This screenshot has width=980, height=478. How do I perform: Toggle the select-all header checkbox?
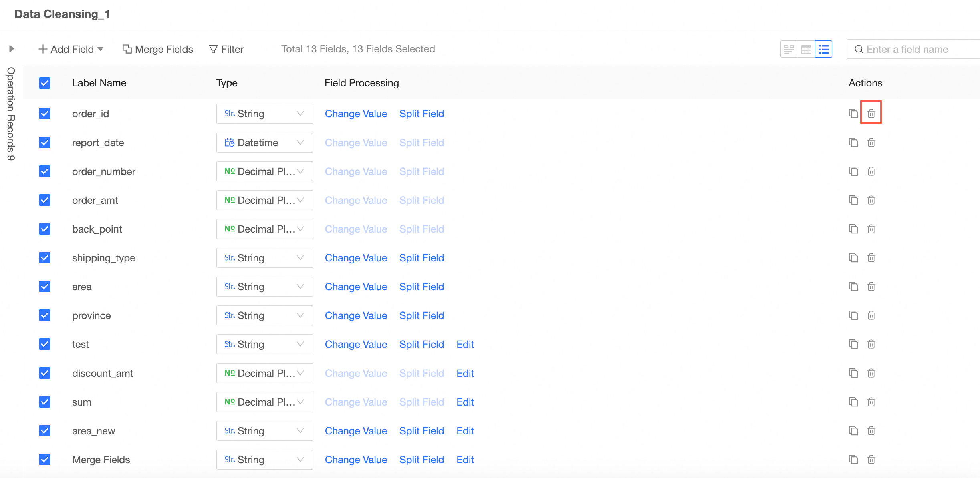pos(45,83)
